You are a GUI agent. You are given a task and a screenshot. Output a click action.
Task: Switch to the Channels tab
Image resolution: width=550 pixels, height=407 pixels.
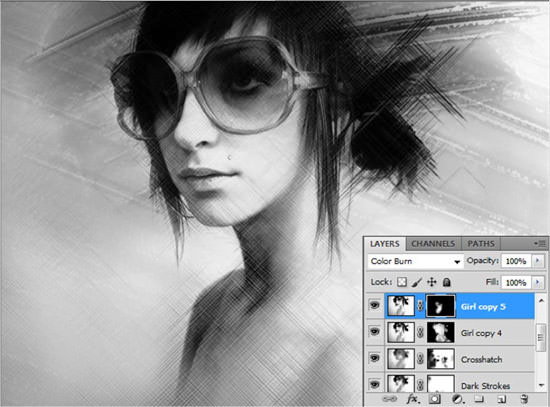[x=433, y=243]
